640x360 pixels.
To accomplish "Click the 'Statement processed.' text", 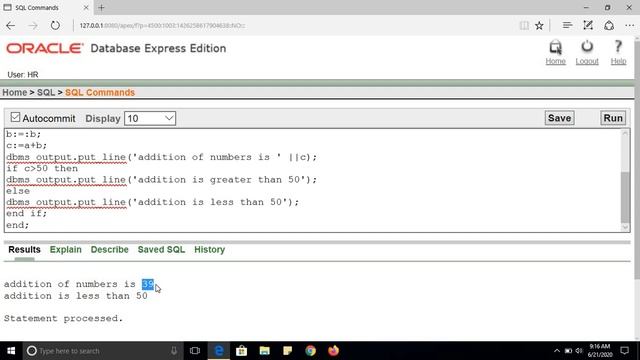I will (63, 318).
